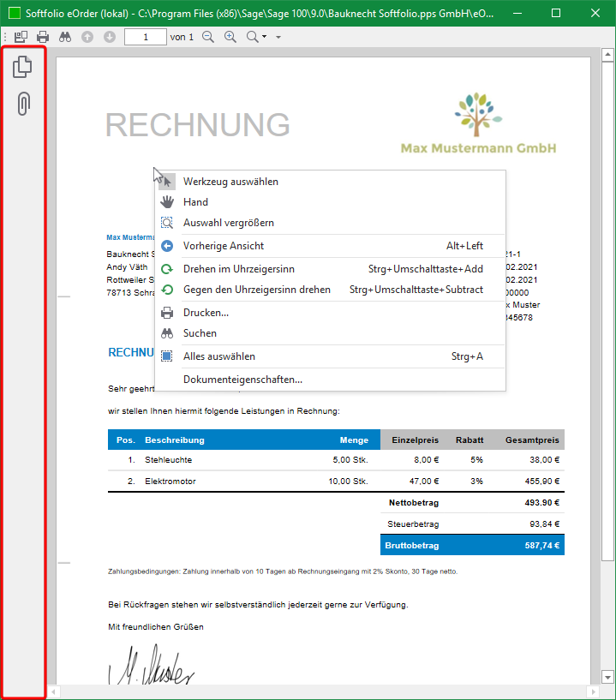The image size is (616, 700).
Task: Select 'Auswahl vergrößern' in the context menu
Action: (228, 223)
